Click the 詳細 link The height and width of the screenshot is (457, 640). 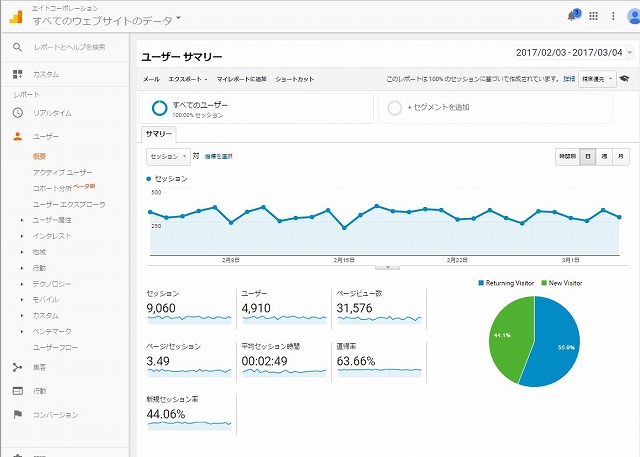click(x=569, y=79)
